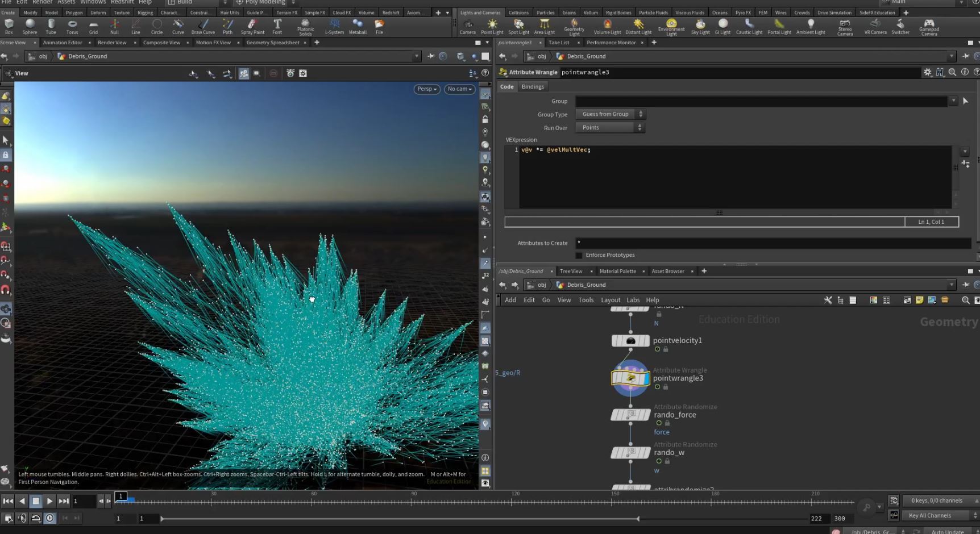Add a VR Camera from the shelf
The width and height of the screenshot is (980, 534).
tap(875, 26)
